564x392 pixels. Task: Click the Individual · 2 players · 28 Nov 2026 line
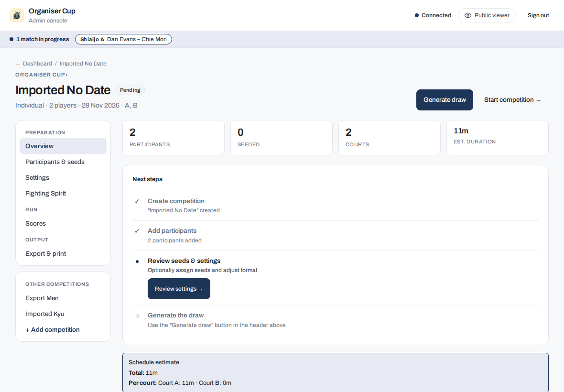click(76, 105)
